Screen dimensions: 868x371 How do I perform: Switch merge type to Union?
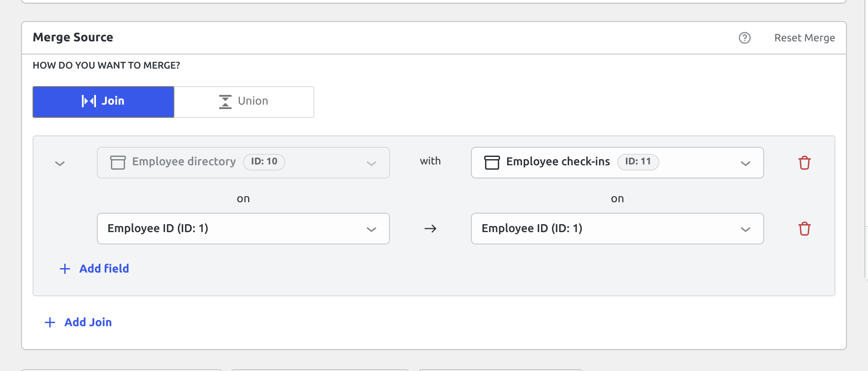pyautogui.click(x=244, y=102)
